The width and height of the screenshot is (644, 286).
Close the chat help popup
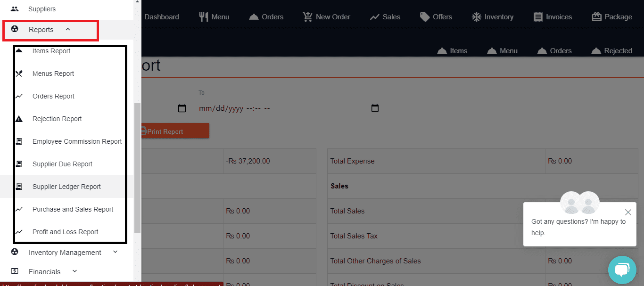tap(627, 212)
